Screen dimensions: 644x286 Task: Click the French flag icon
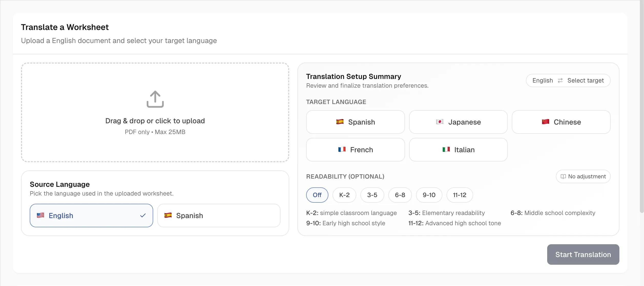(342, 149)
